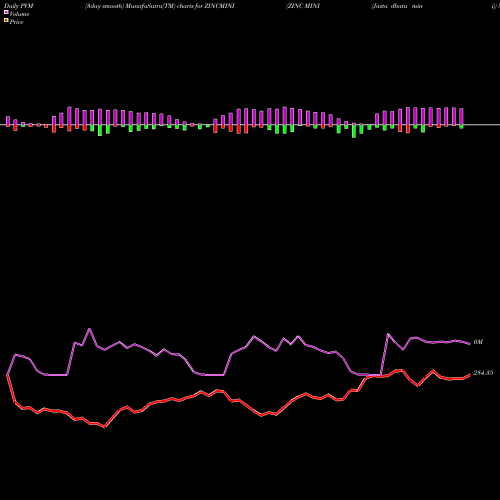The height and width of the screenshot is (500, 500).
Task: Select the 'Volume' legend label
Action: click(x=19, y=14)
